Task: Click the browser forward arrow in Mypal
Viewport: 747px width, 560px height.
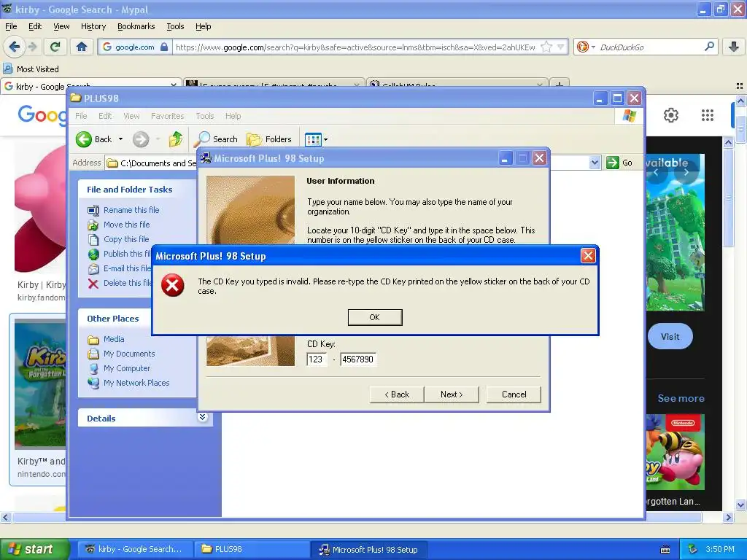Action: click(x=32, y=47)
